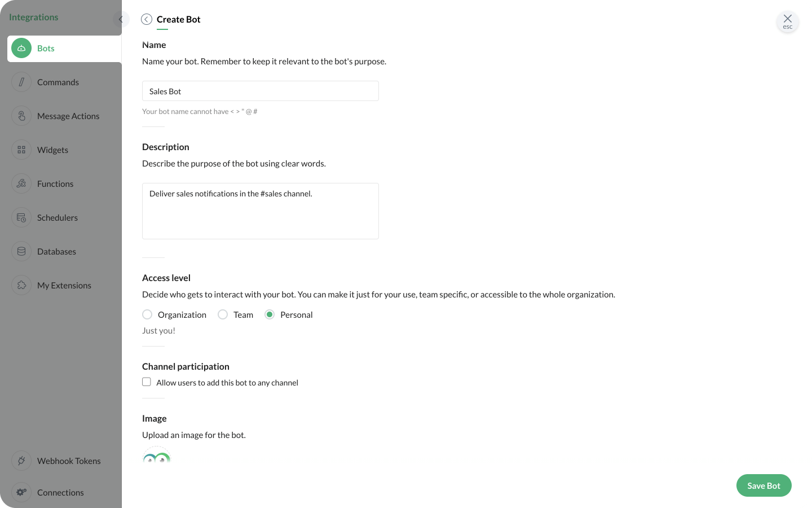Viewport: 812px width, 508px height.
Task: Enable allowing users to add bot to channels
Action: 147,382
